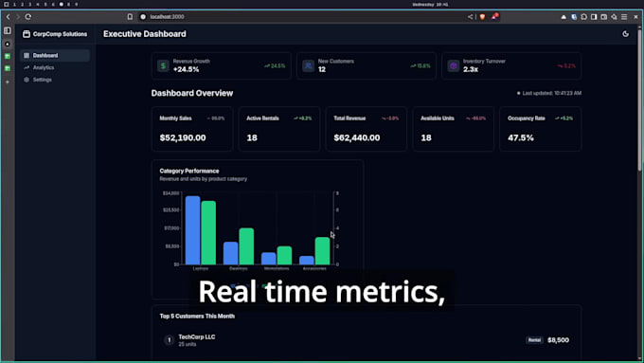
Task: Click the white triangle extension icon
Action: tap(563, 17)
